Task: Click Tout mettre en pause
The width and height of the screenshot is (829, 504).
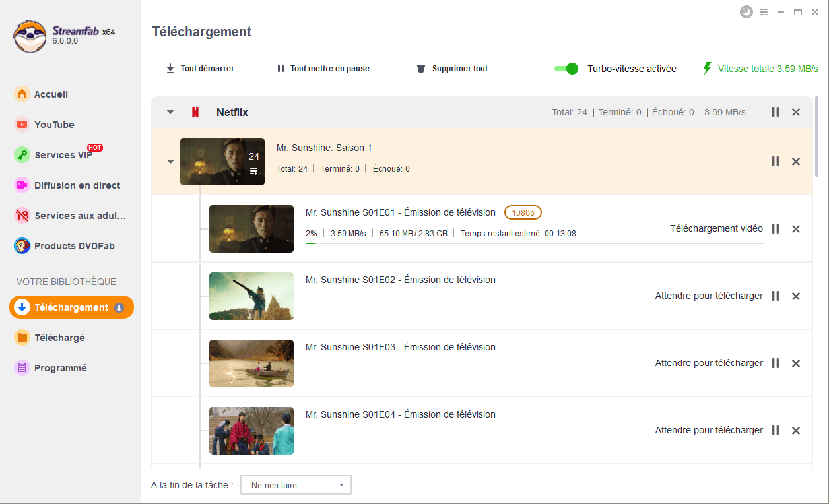Action: [x=323, y=69]
